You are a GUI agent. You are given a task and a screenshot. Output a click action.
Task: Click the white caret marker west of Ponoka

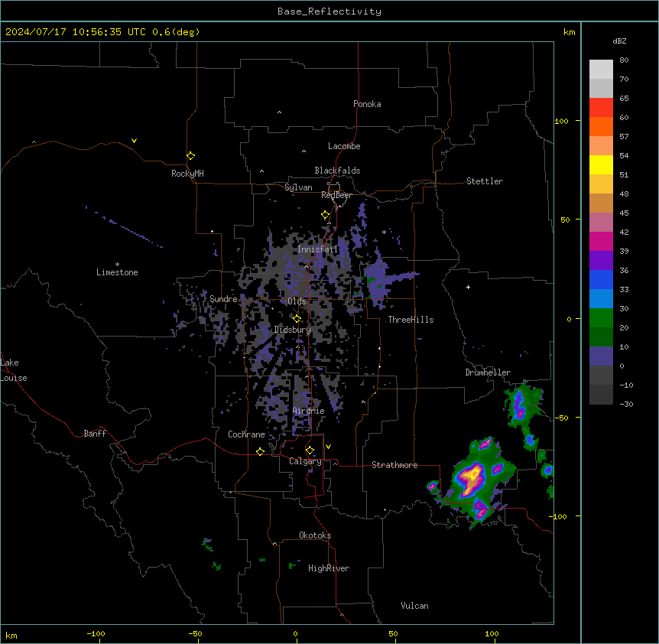pos(279,112)
